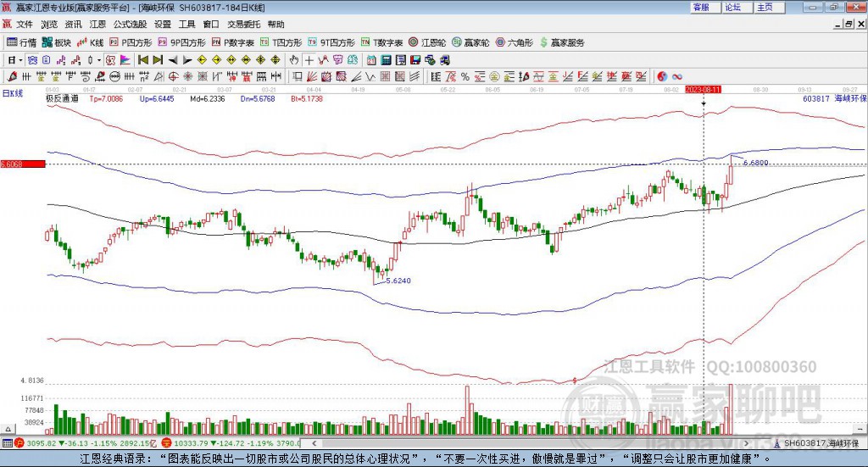Image resolution: width=868 pixels, height=467 pixels.
Task: Click the 主页 homepage button
Action: tap(769, 7)
